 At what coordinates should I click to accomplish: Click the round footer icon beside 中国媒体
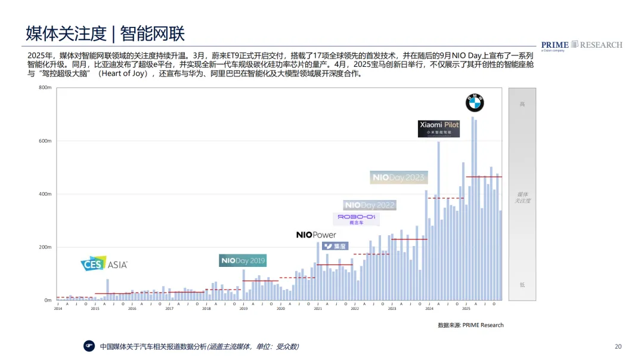[x=89, y=346]
